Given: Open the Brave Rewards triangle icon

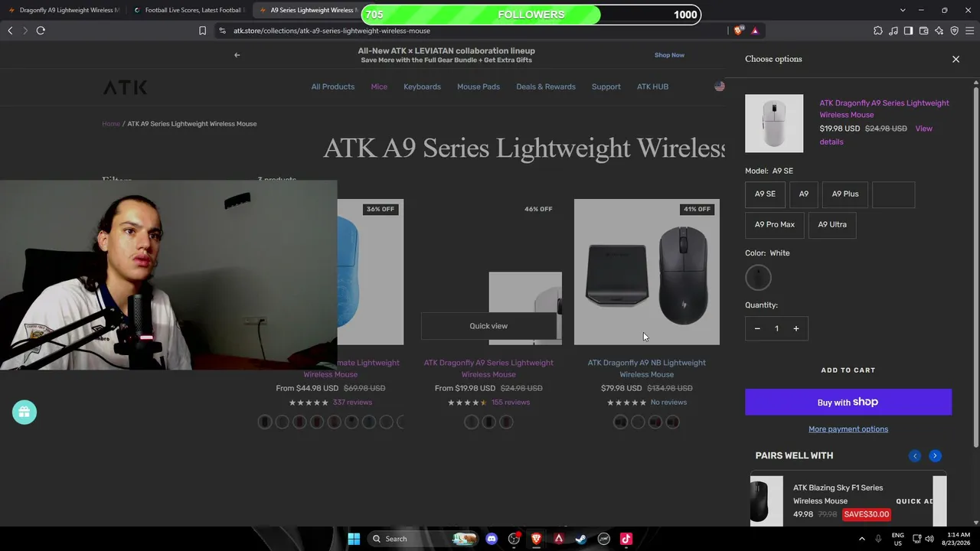Looking at the screenshot, I should [x=755, y=31].
